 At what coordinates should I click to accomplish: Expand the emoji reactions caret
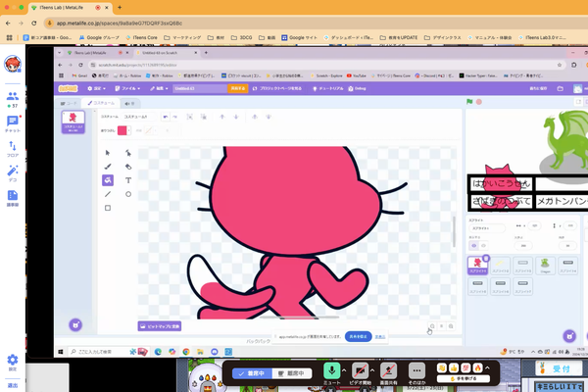click(x=487, y=368)
